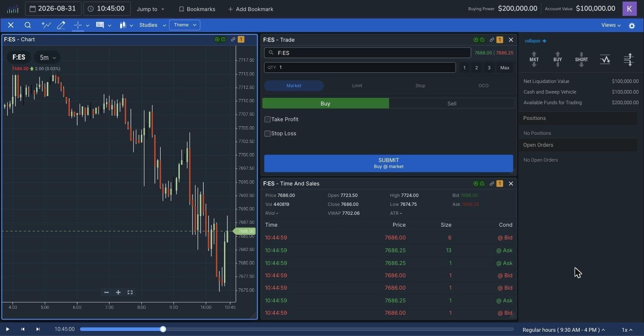Viewport: 644px width, 336px height.
Task: Set quantity preset 2
Action: pyautogui.click(x=476, y=68)
